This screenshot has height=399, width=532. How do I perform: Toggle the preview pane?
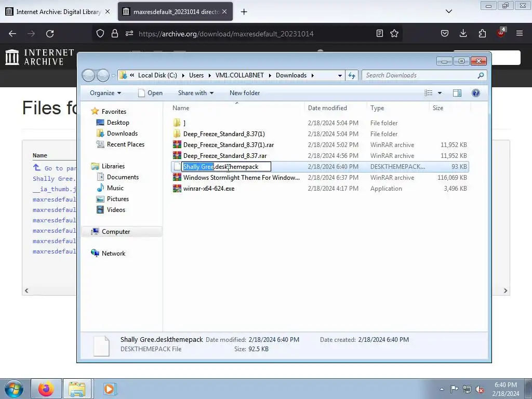tap(457, 93)
